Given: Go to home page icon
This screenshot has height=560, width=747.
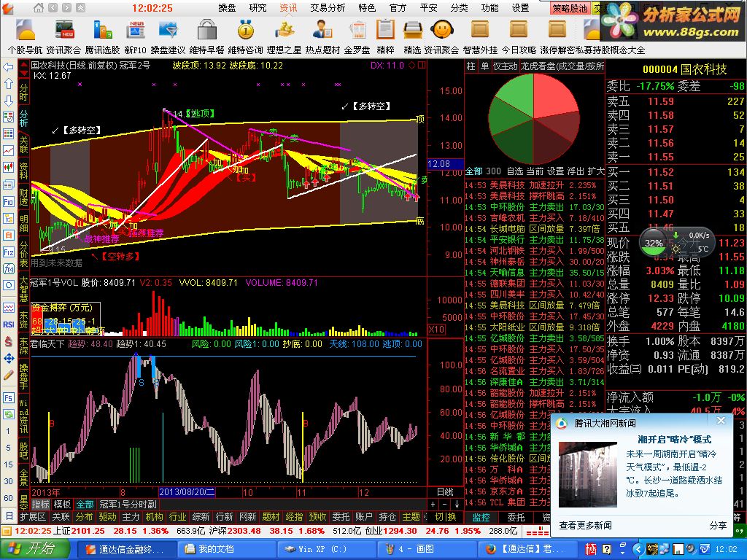Looking at the screenshot, I should [x=38, y=7].
